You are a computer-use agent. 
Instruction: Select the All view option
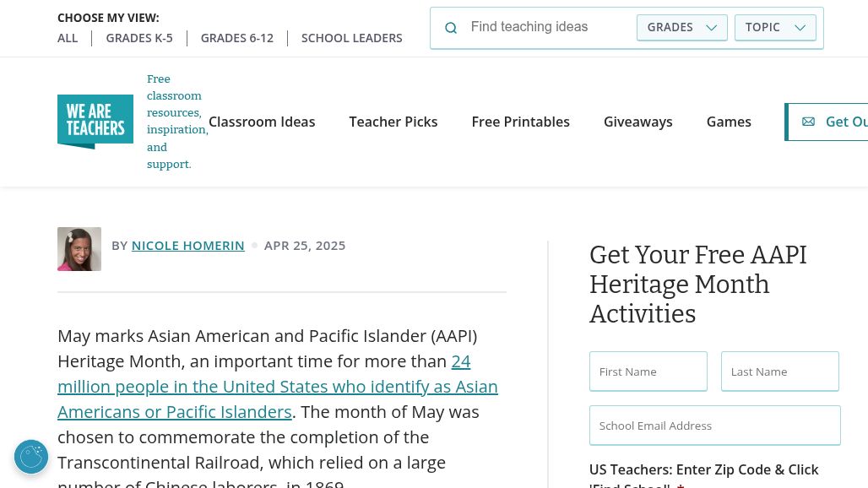[x=68, y=38]
